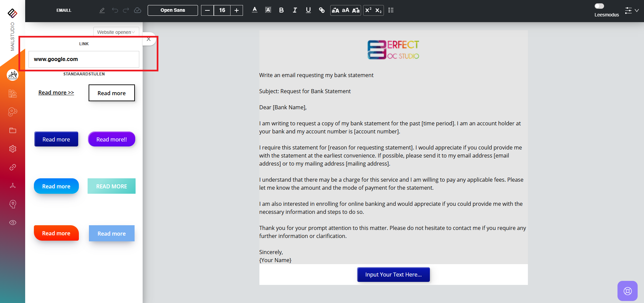
Task: Click the eye preview icon in sidebar
Action: tap(13, 223)
